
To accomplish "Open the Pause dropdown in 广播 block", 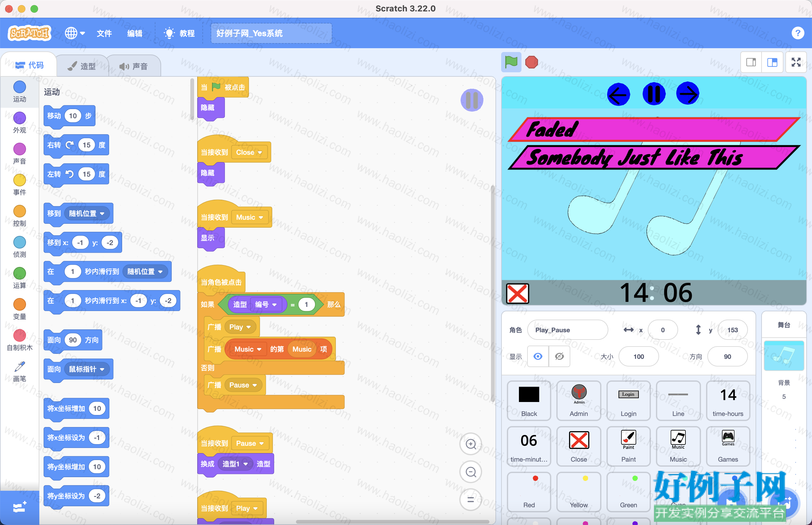I will click(x=243, y=385).
